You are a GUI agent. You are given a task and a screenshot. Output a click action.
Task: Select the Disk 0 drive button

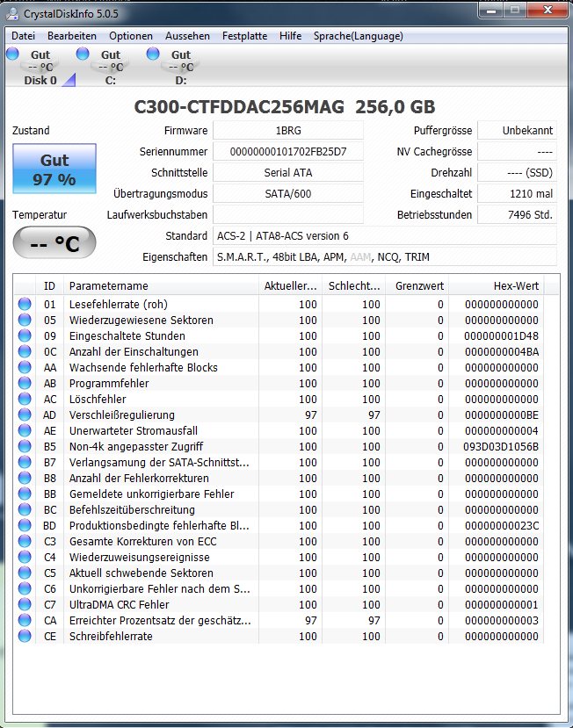coord(40,68)
